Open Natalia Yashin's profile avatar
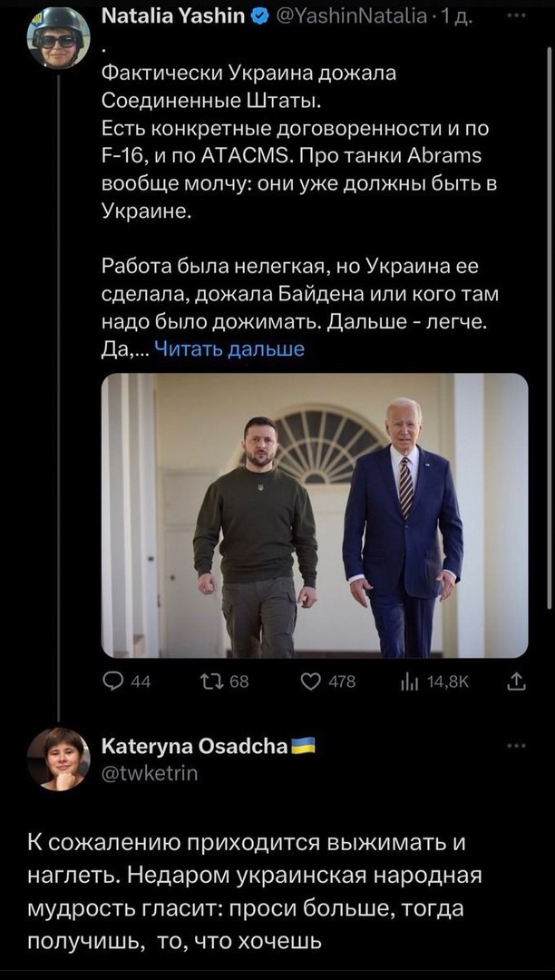The width and height of the screenshot is (555, 980). [x=58, y=39]
